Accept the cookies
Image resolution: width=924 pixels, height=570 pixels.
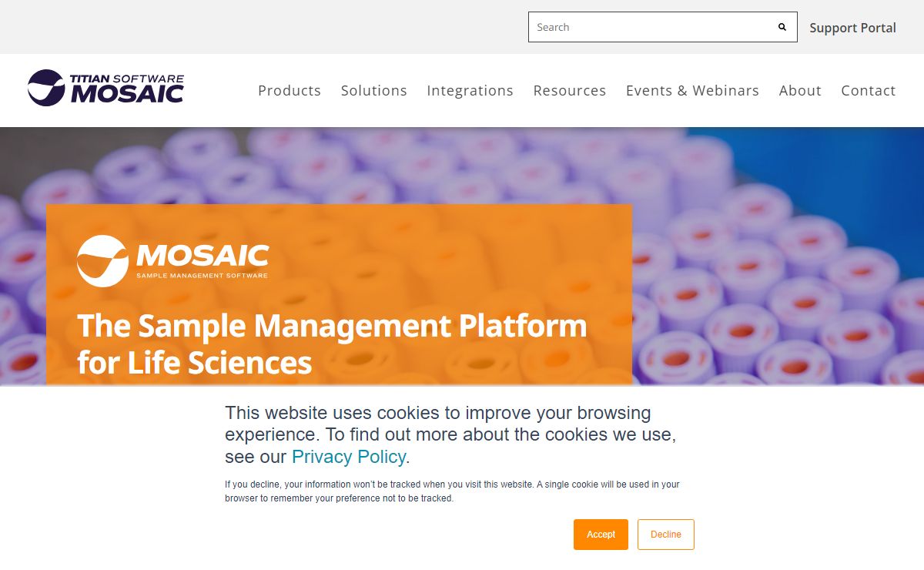(601, 535)
